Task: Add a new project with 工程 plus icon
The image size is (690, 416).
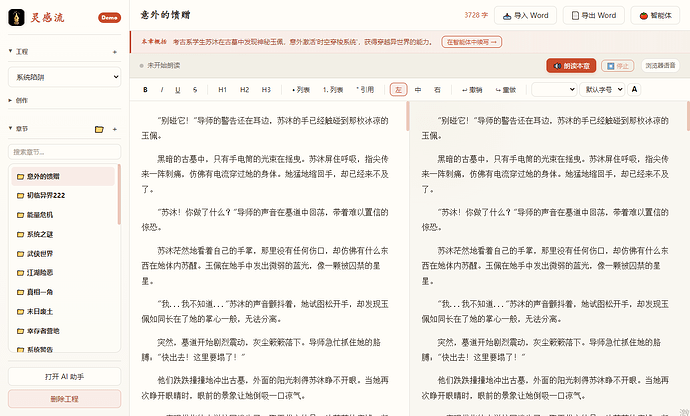Action: point(115,52)
